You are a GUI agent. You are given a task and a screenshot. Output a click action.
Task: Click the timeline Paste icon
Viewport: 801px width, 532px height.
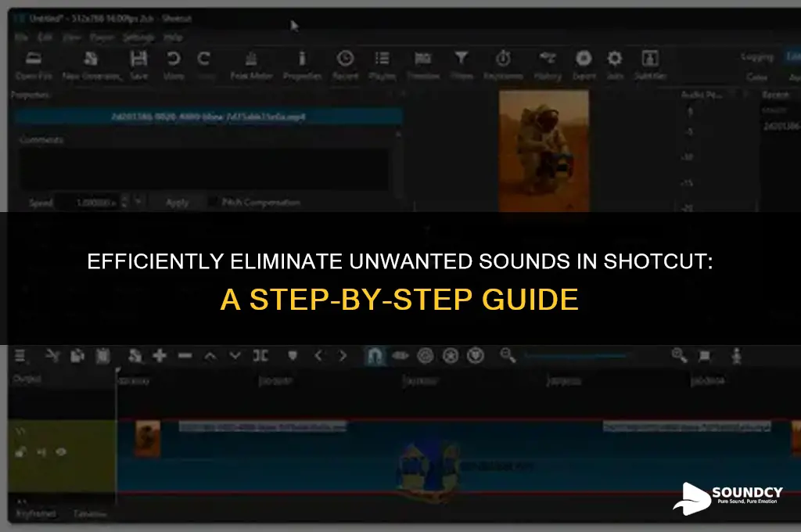[x=103, y=355]
